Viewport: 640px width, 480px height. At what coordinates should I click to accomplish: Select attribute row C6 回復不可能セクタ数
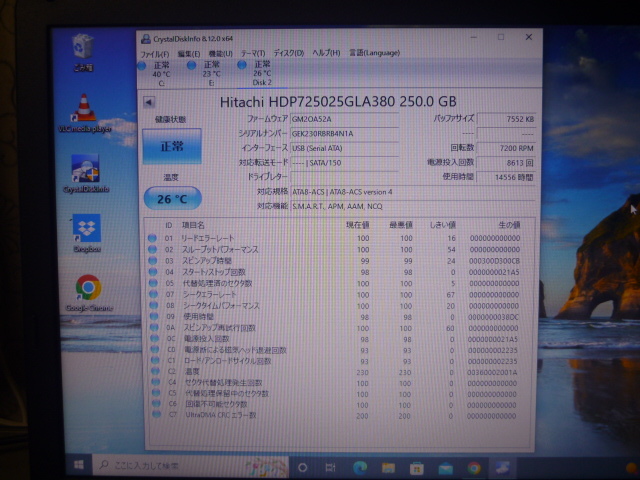point(338,404)
